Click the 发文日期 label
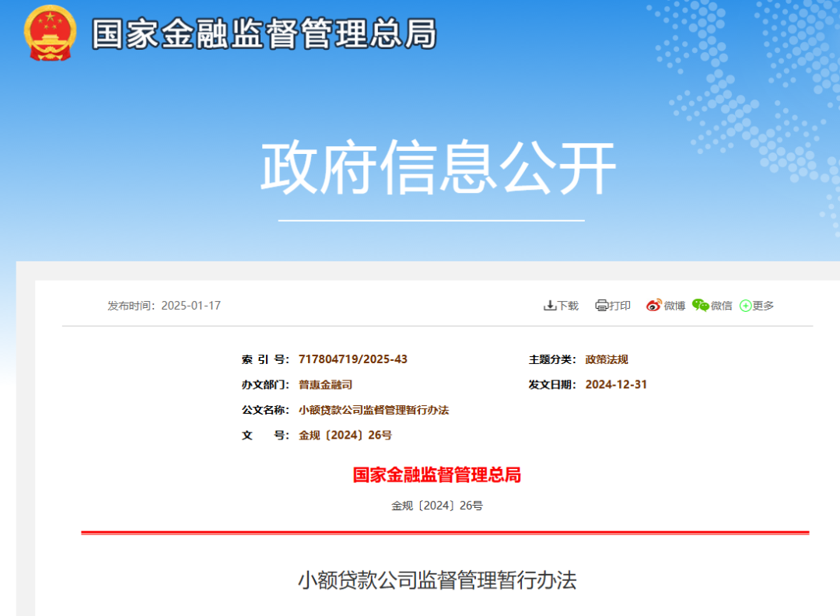 tap(552, 384)
